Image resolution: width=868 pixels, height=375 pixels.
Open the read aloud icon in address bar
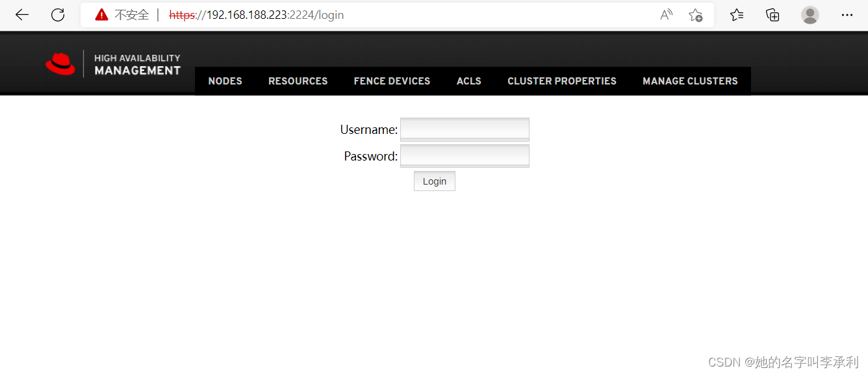[x=666, y=15]
